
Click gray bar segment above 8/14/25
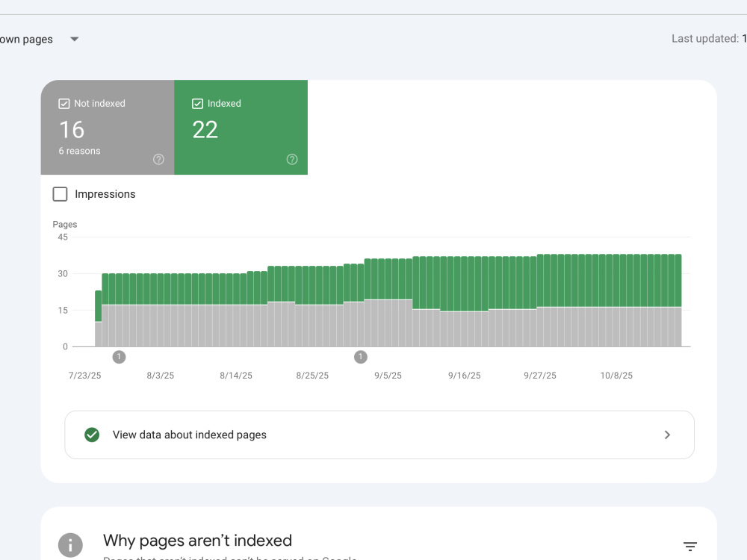click(236, 326)
